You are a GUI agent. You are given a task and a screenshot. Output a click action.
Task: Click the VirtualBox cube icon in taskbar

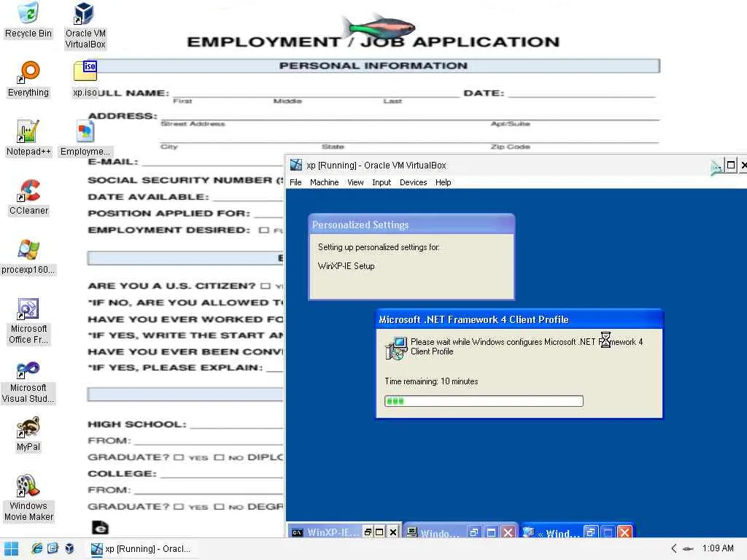pos(69,548)
